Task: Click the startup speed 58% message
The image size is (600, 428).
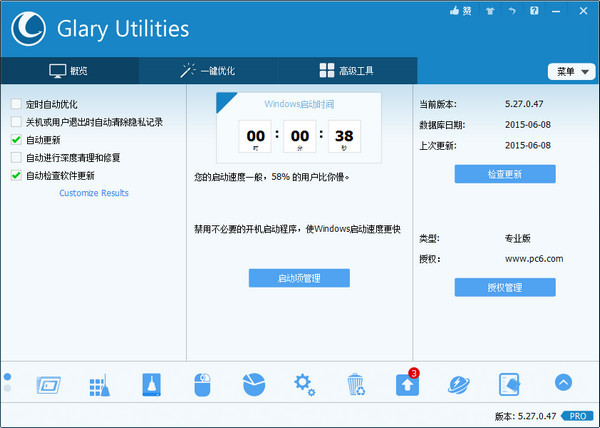Action: [x=272, y=177]
